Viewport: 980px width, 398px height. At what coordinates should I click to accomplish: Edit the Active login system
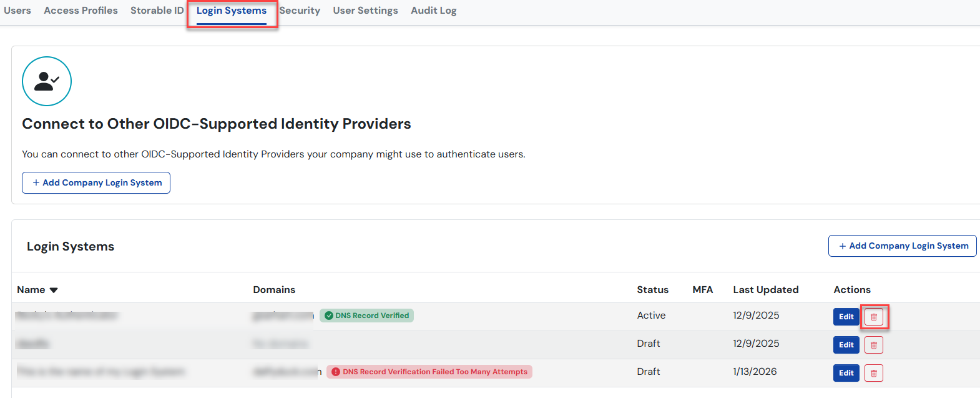pos(846,317)
